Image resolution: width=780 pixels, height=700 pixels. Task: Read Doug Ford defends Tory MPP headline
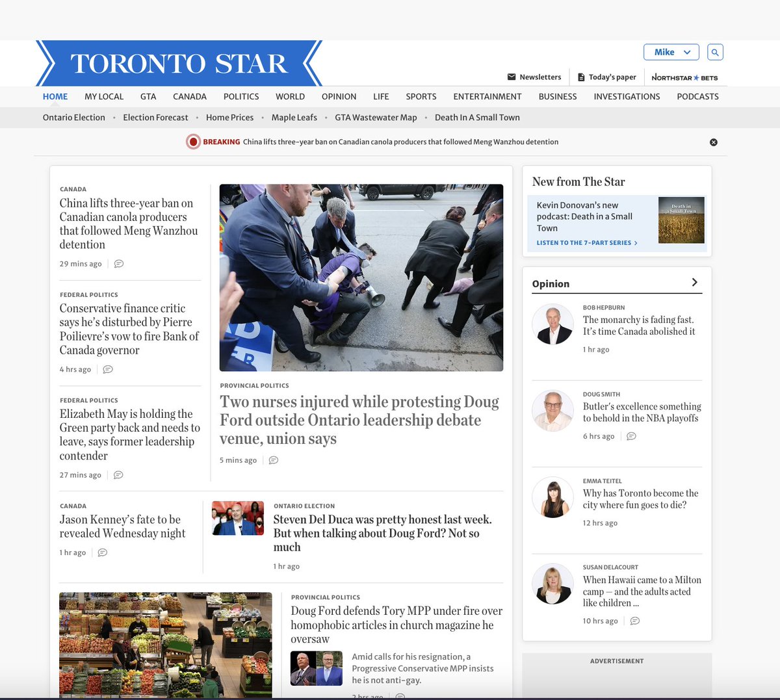[x=396, y=625]
